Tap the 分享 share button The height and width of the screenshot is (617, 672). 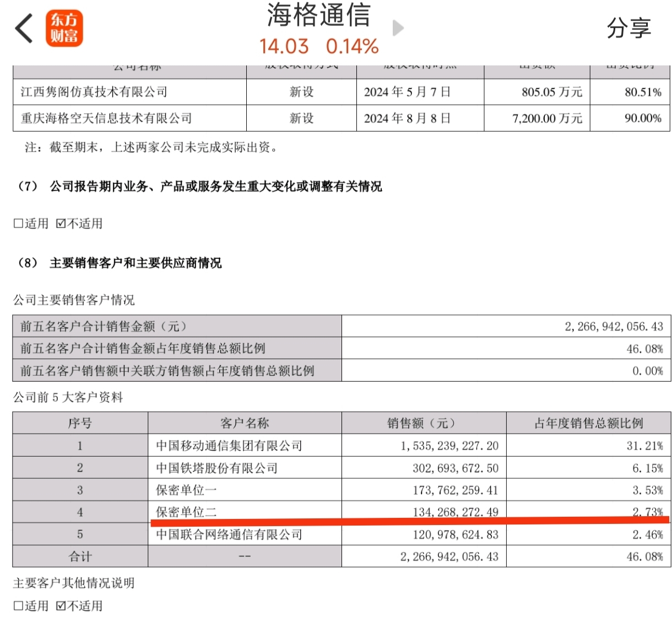628,28
